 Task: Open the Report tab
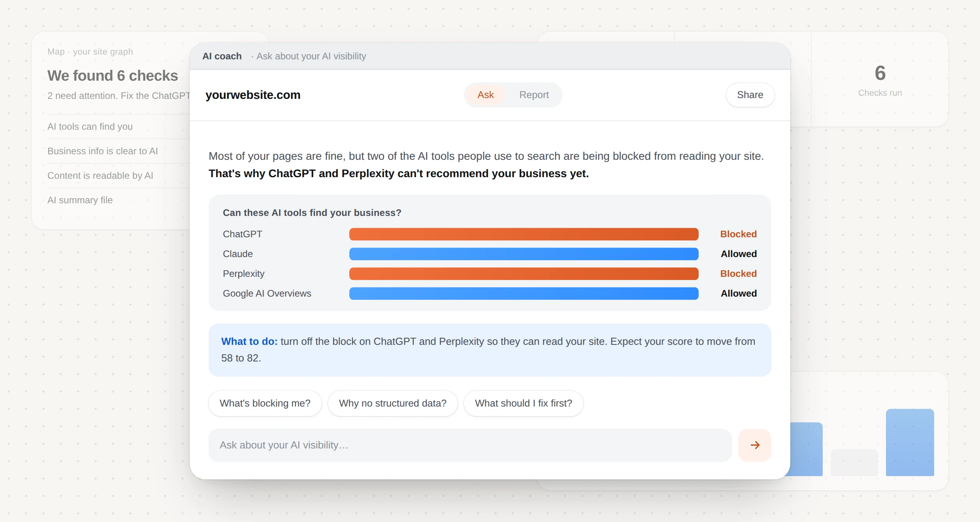534,95
